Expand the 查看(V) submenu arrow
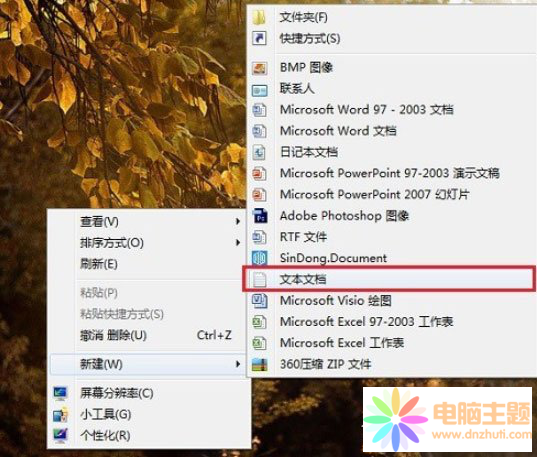Viewport: 537px width, 457px height. pos(238,222)
